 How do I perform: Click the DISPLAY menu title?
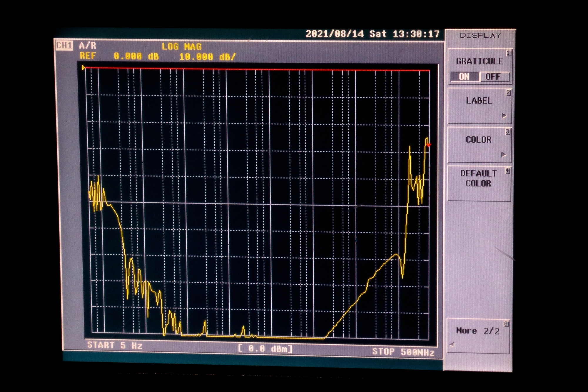(480, 36)
